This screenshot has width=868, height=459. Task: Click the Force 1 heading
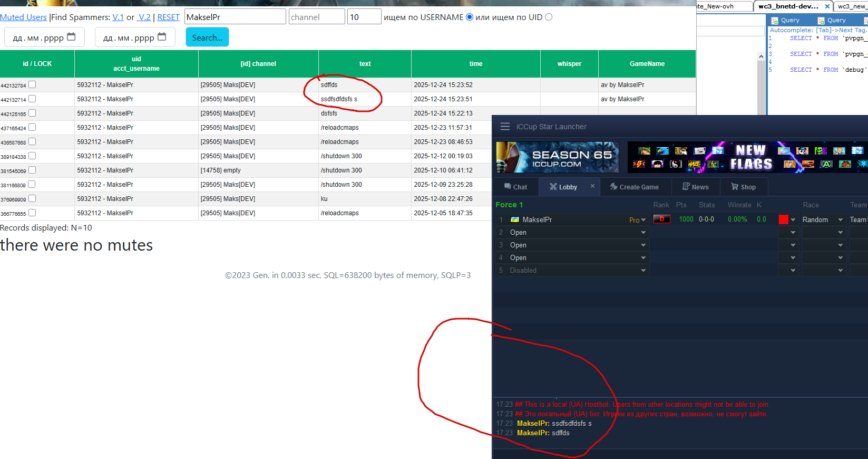tap(509, 205)
